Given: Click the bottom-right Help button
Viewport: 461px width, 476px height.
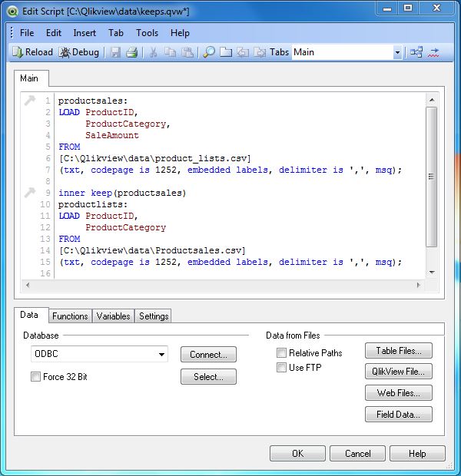Looking at the screenshot, I should [x=417, y=454].
